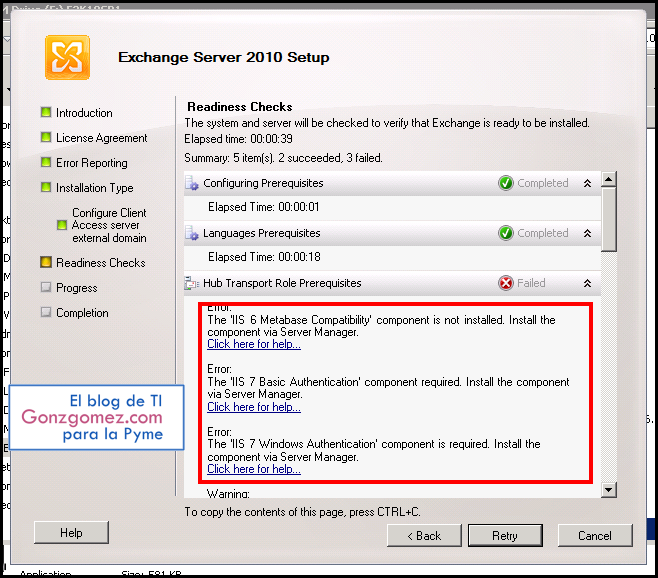This screenshot has height=578, width=658.
Task: Collapse the Hub Transport Role Prerequisites section
Action: coord(588,283)
